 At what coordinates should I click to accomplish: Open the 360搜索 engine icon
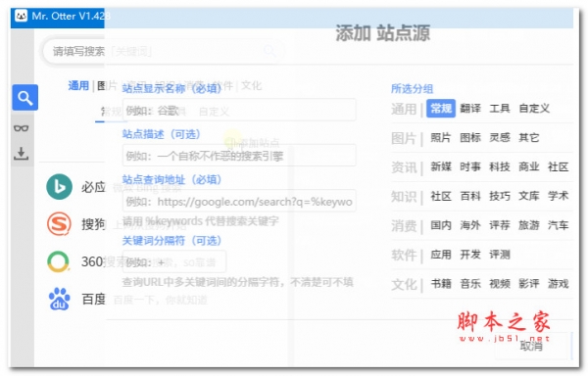(59, 261)
